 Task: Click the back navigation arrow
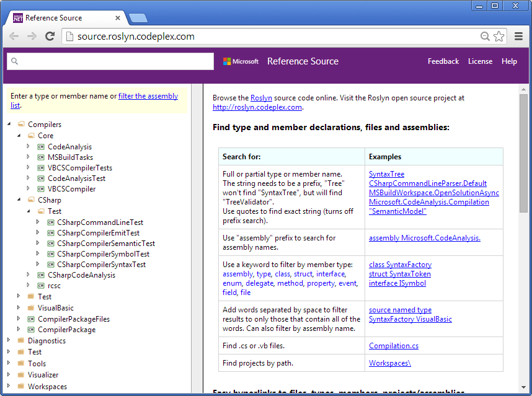tap(14, 36)
